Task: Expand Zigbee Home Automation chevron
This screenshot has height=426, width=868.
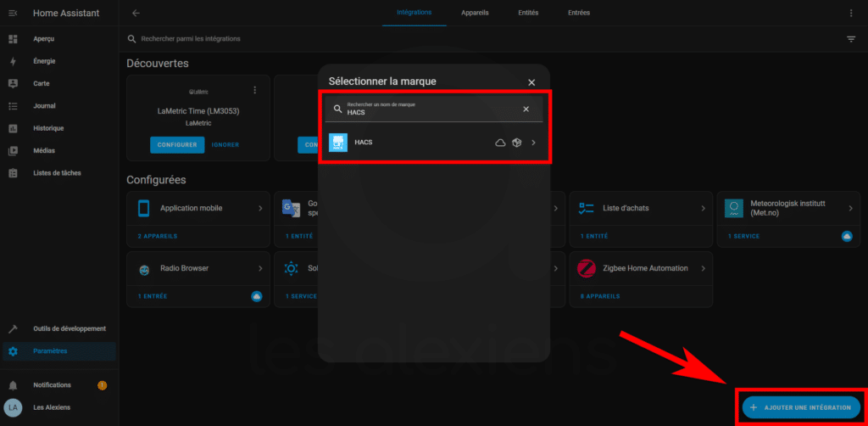Action: coord(703,268)
